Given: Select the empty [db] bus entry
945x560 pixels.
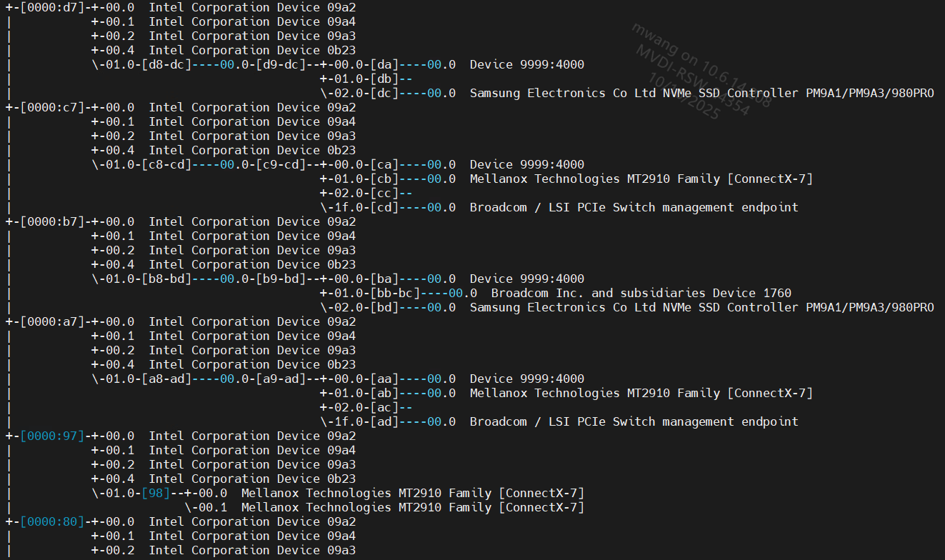Looking at the screenshot, I should click(384, 79).
